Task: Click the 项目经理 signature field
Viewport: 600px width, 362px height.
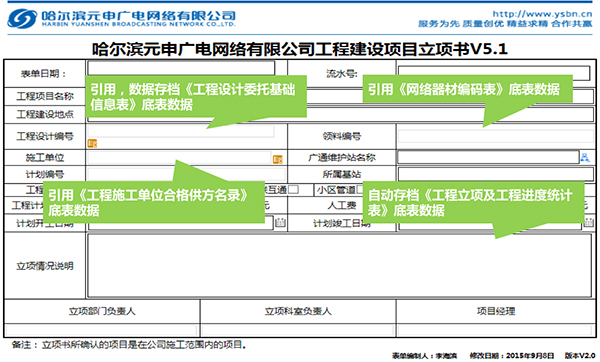Action: click(x=496, y=330)
